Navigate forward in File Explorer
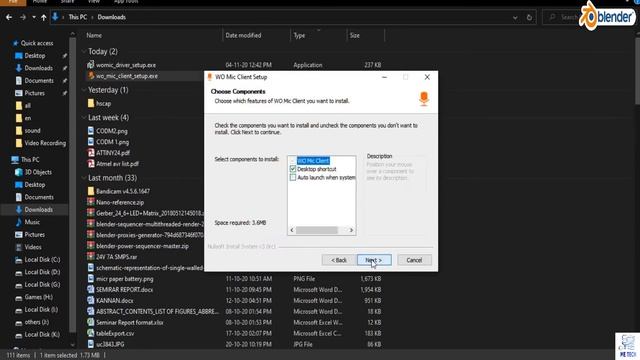 pyautogui.click(x=23, y=17)
